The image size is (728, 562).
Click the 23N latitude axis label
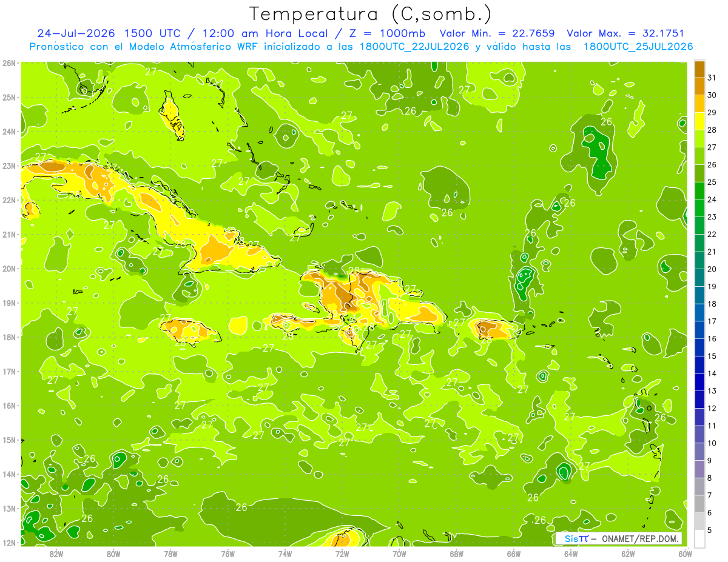click(x=9, y=166)
